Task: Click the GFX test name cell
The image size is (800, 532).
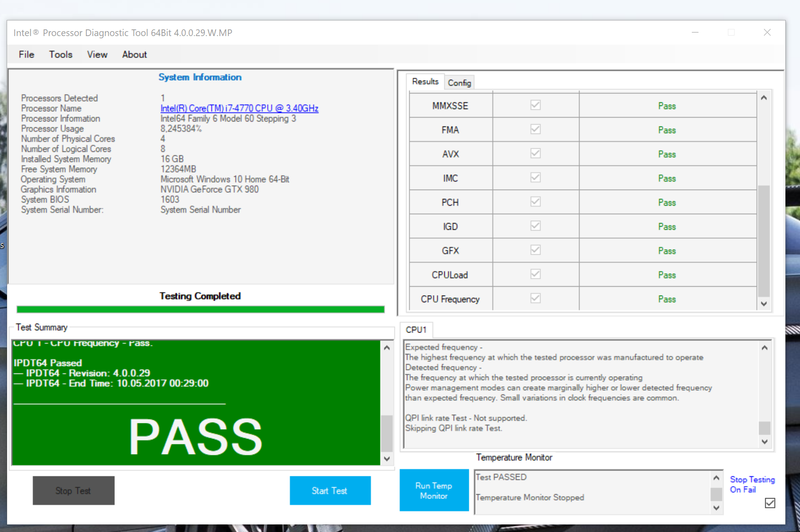Action: coord(451,251)
